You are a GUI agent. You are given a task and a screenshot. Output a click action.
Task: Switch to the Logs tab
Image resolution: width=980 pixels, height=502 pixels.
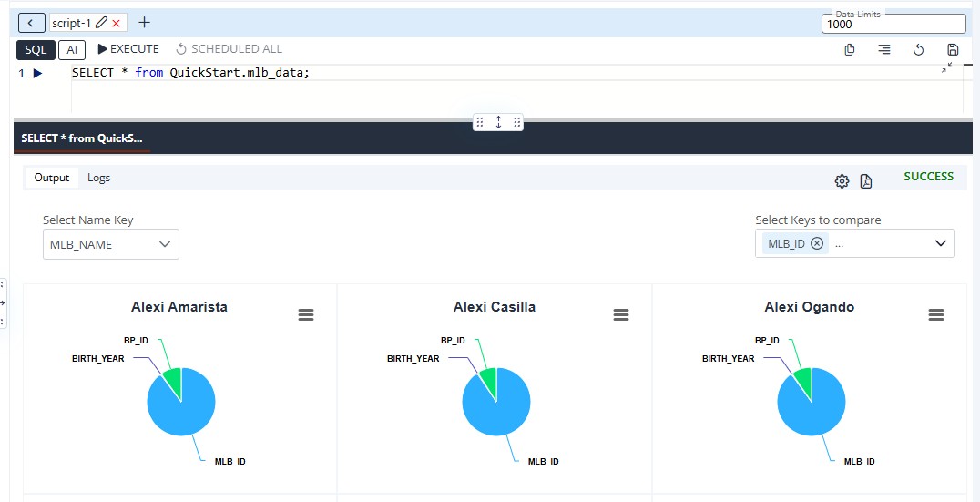(98, 178)
